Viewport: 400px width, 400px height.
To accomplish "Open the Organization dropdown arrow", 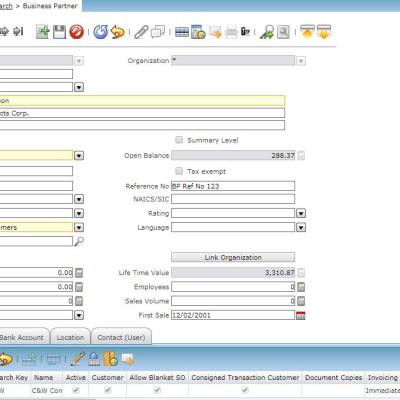I will pos(301,61).
